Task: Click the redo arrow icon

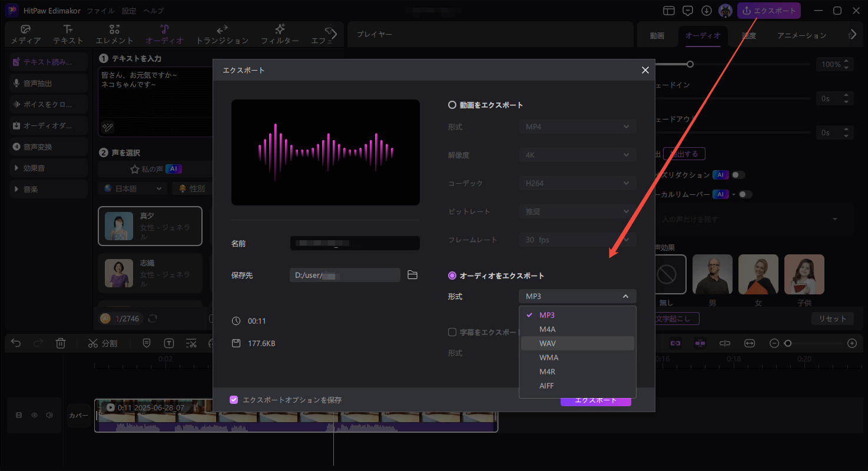Action: 38,343
